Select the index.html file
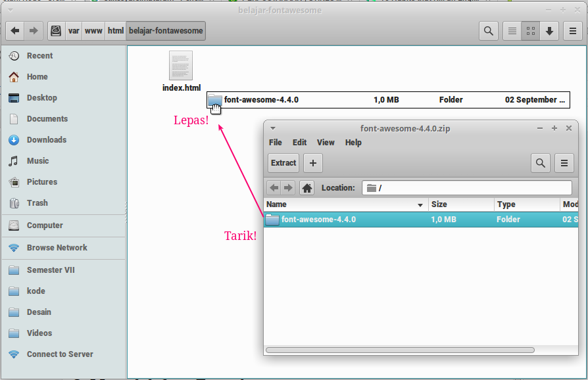 click(x=181, y=72)
